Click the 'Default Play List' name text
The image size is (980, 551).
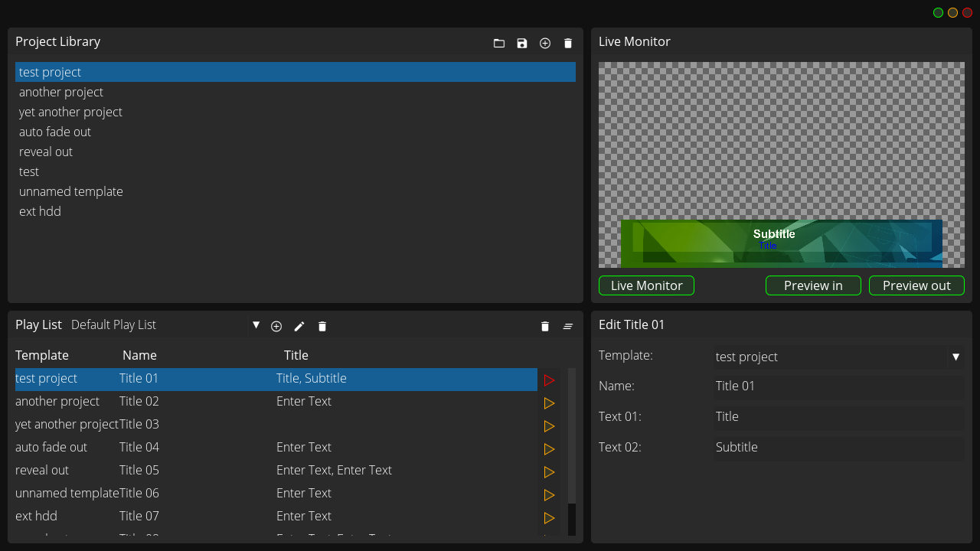point(113,325)
